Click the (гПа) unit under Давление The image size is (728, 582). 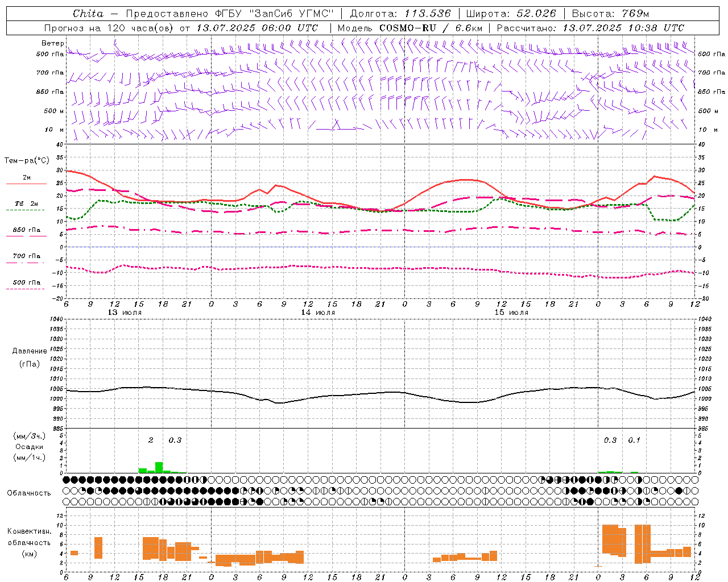click(30, 364)
